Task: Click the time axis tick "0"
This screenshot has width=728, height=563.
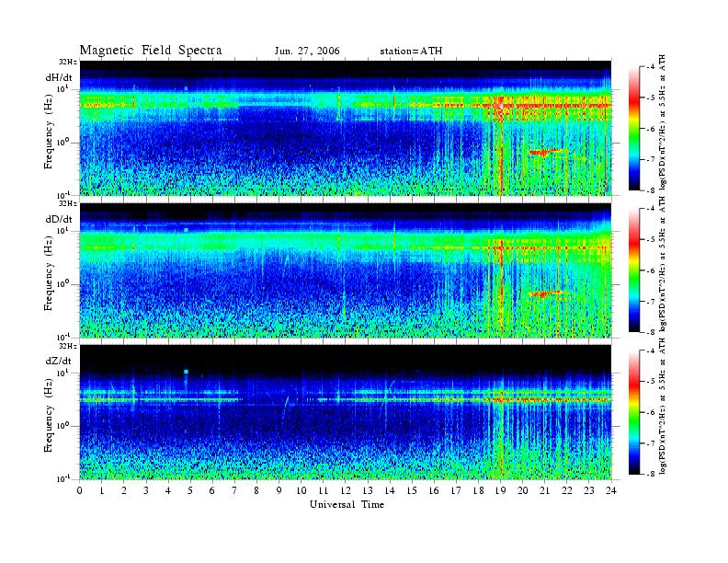Action: [80, 490]
